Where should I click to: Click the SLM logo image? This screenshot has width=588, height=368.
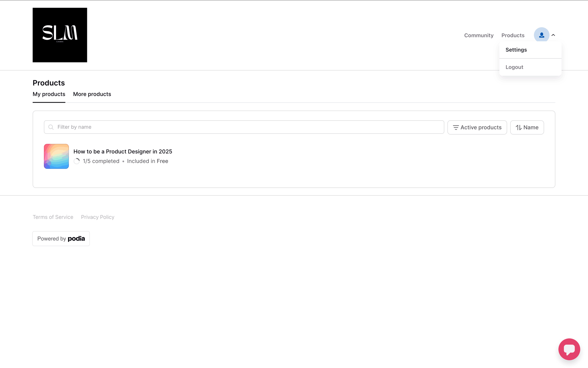coord(60,35)
